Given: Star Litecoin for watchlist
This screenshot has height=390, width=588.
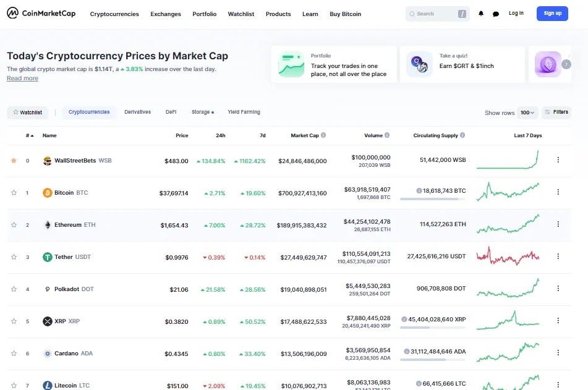Looking at the screenshot, I should pyautogui.click(x=14, y=386).
